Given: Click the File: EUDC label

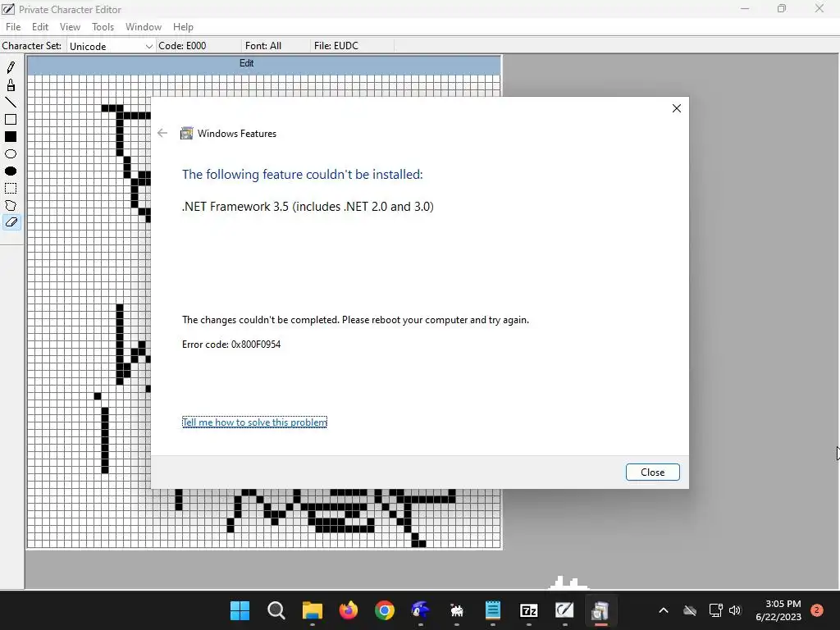Looking at the screenshot, I should click(x=336, y=46).
